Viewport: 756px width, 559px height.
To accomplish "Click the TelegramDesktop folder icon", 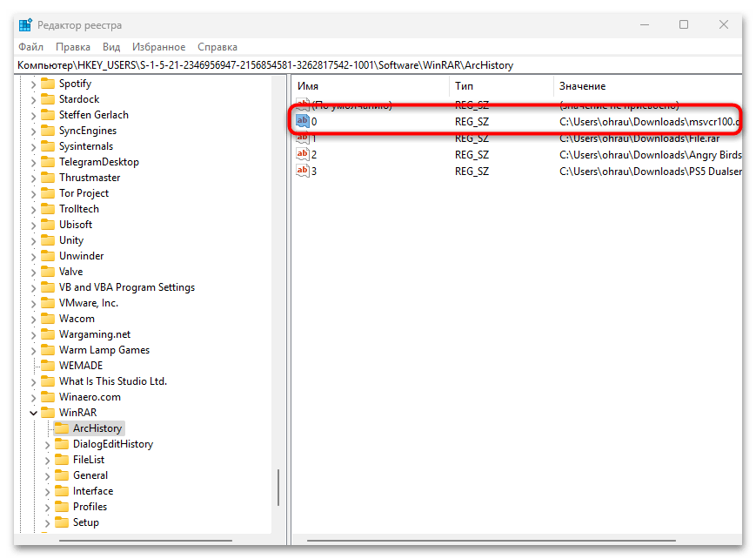I will [48, 162].
